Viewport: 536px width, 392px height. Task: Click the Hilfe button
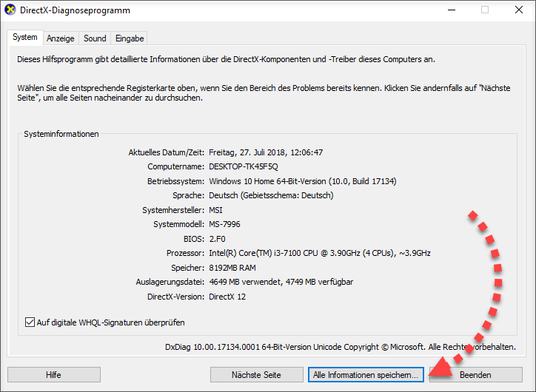click(53, 374)
